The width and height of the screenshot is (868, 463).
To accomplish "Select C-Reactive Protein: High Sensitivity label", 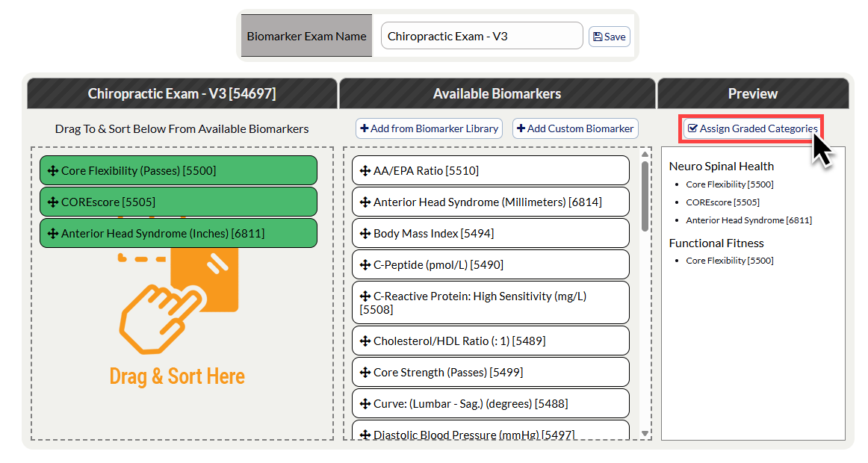I will coord(473,303).
